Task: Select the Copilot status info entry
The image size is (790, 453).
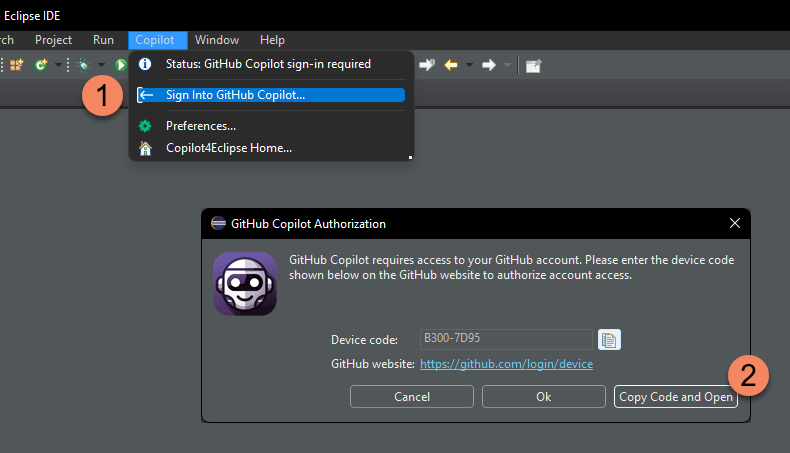Action: (x=271, y=64)
